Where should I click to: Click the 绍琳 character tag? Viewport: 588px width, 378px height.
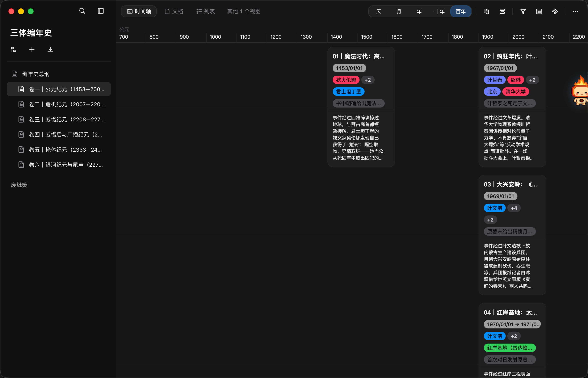click(516, 80)
